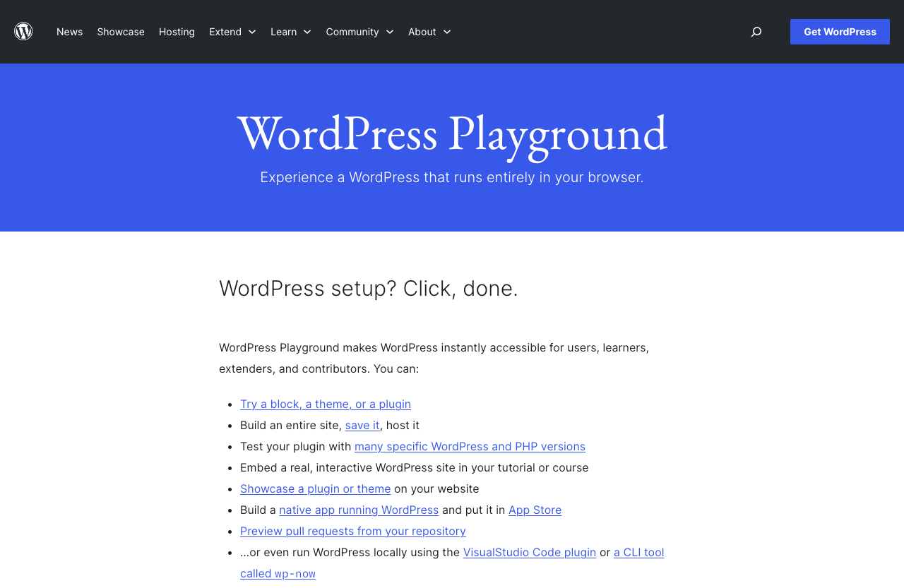Expand the Extend submenu chevron
904x588 pixels.
[252, 32]
